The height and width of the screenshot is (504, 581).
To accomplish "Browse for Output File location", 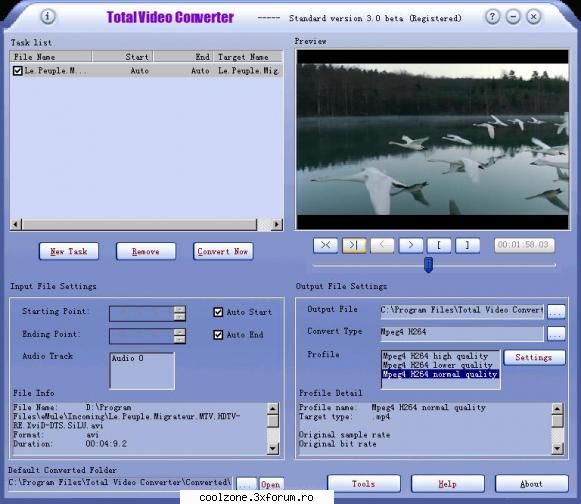I will [x=556, y=312].
